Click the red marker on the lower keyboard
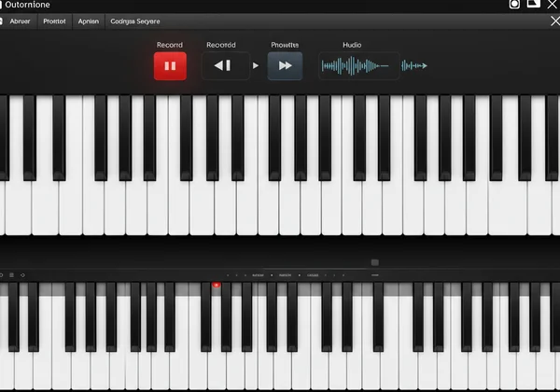 217,285
